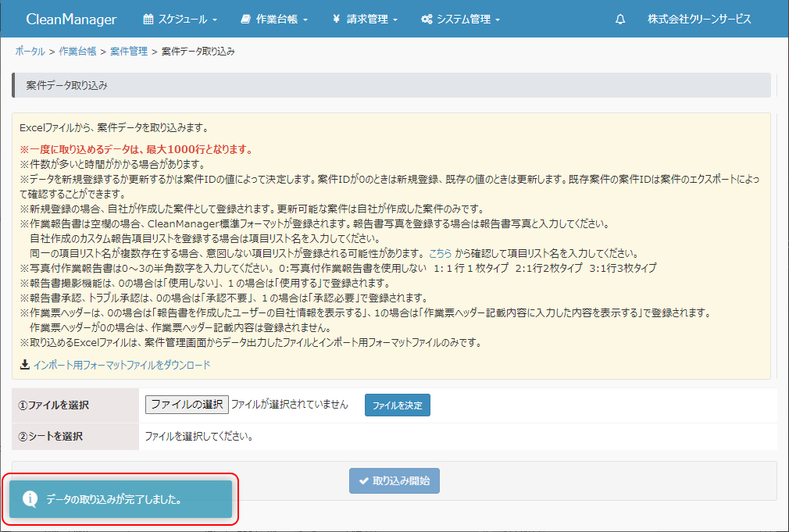Open notifications via the bell icon
Viewport: 789px width, 532px height.
pos(620,19)
